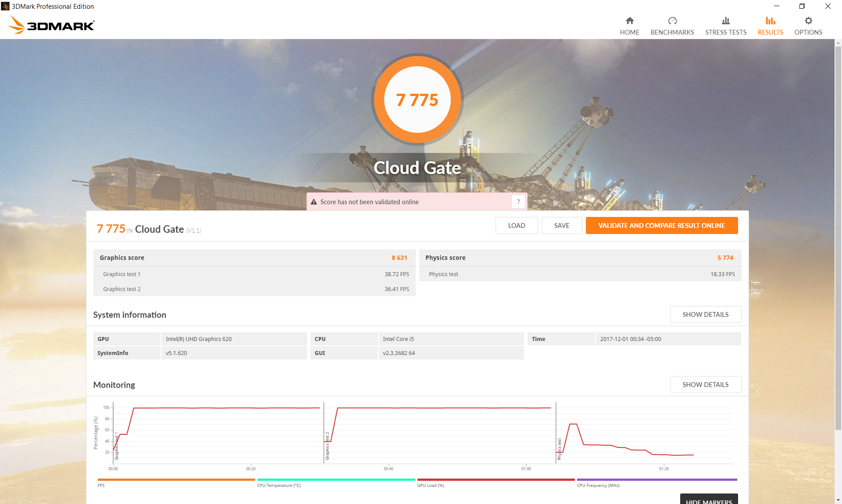The width and height of the screenshot is (842, 504).
Task: Expand System information with Show Details
Action: click(705, 315)
